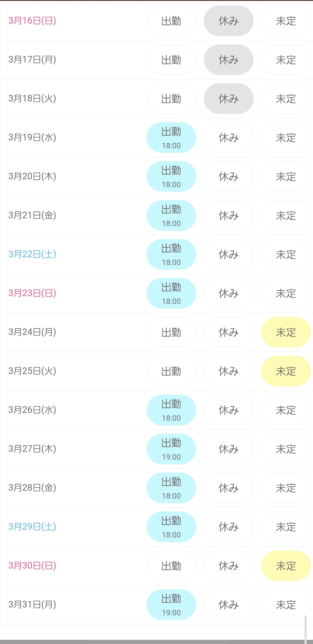Set 3月28日(金) to 未定
Screen dimensions: 313x644
pyautogui.click(x=286, y=488)
